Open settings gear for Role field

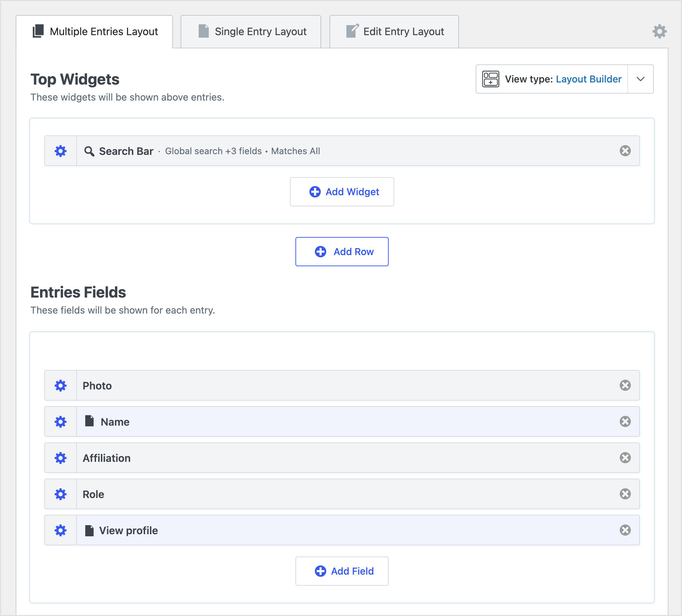coord(61,494)
